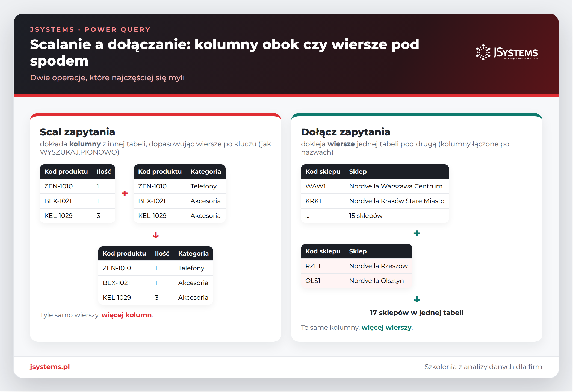Viewport: 573px width, 392px height.
Task: Click the red plus sign between the tables
Action: [125, 194]
